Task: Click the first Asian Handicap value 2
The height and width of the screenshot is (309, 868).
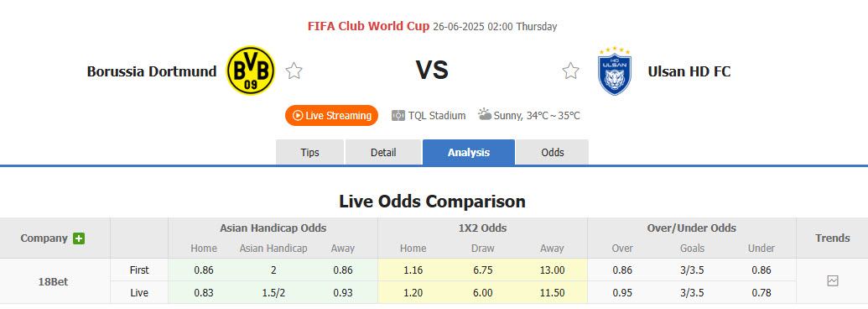Action: coord(273,270)
